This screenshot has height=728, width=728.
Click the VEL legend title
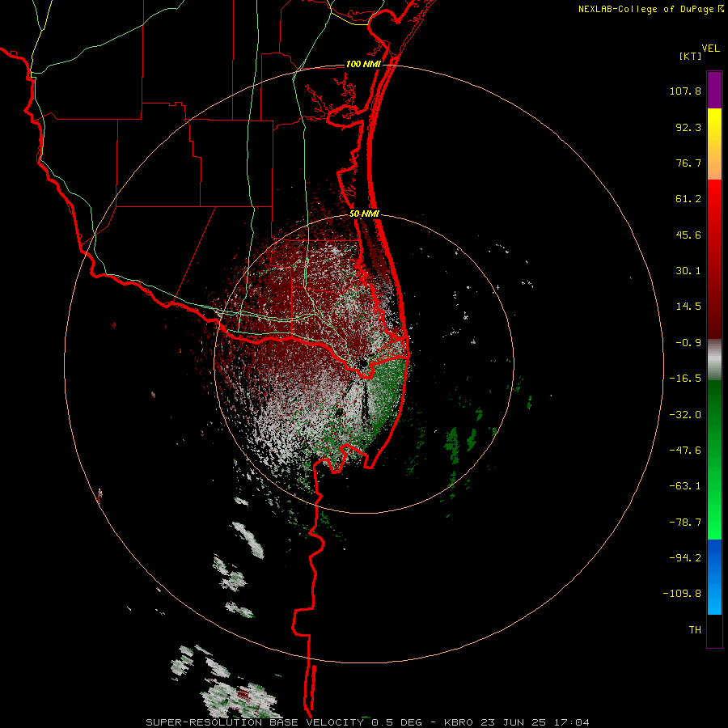(x=710, y=49)
